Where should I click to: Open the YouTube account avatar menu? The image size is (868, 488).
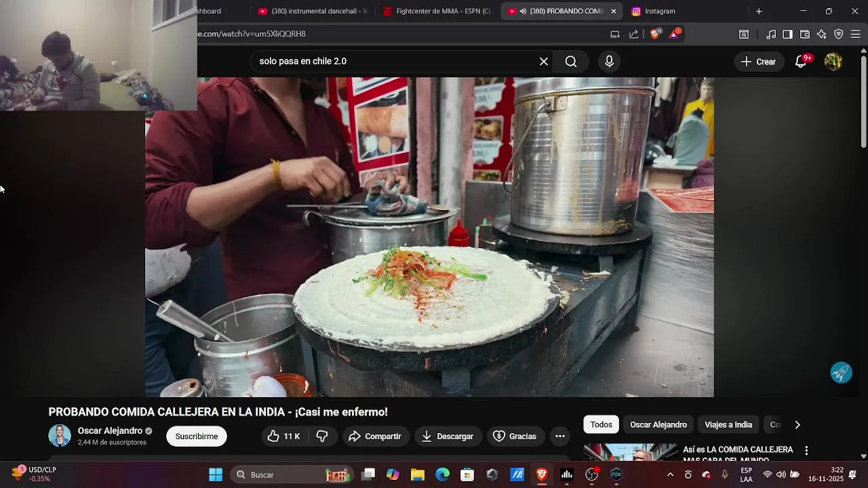833,62
